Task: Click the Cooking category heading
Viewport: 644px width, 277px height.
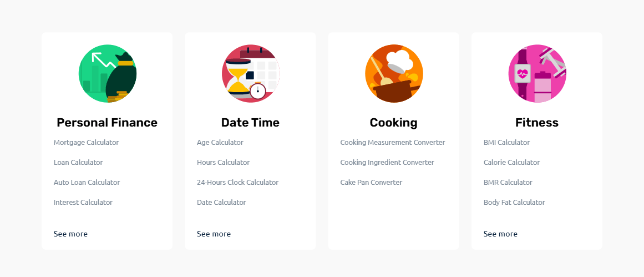Action: pyautogui.click(x=393, y=123)
